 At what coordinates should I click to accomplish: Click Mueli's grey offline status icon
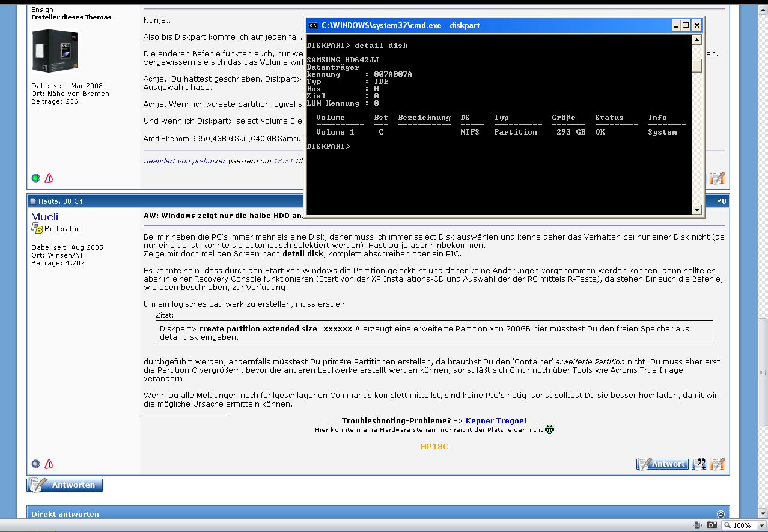tap(35, 464)
